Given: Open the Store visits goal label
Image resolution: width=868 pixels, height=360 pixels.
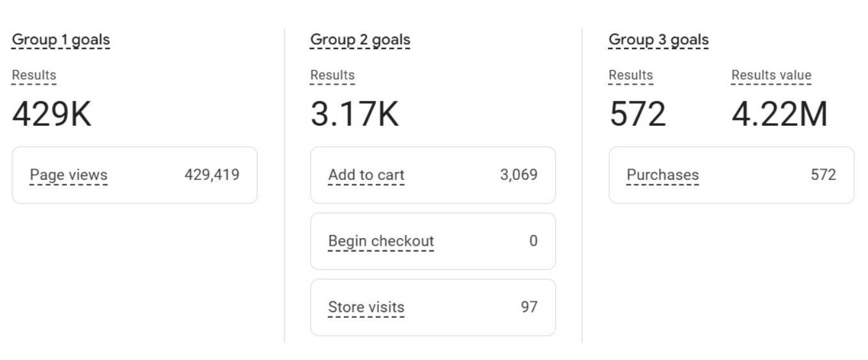Looking at the screenshot, I should [x=366, y=307].
